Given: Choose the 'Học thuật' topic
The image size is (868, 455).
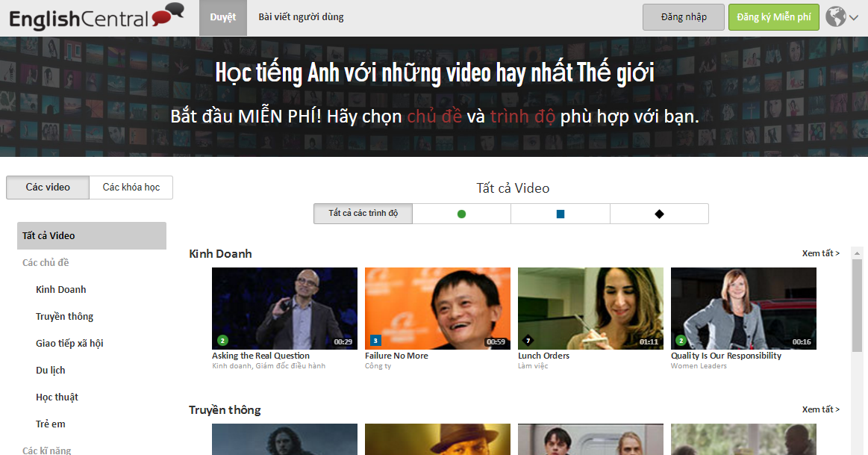Looking at the screenshot, I should click(x=57, y=397).
